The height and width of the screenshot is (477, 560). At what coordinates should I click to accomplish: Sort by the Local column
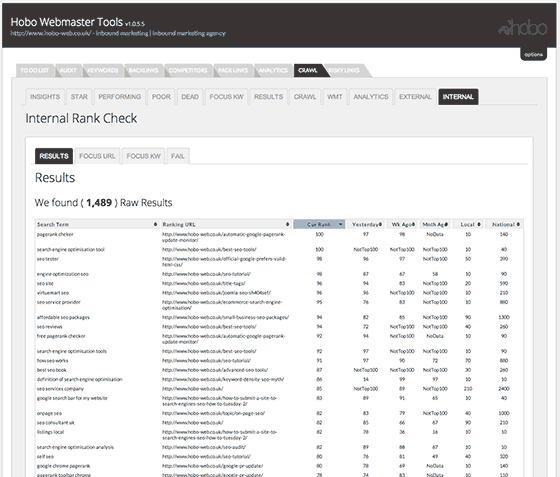(x=468, y=224)
